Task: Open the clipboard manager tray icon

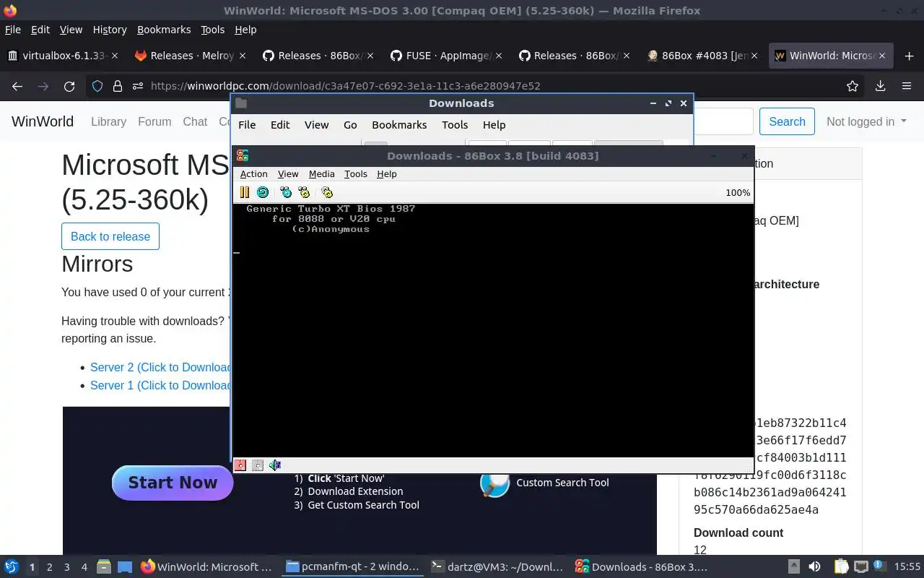Action: click(x=841, y=567)
